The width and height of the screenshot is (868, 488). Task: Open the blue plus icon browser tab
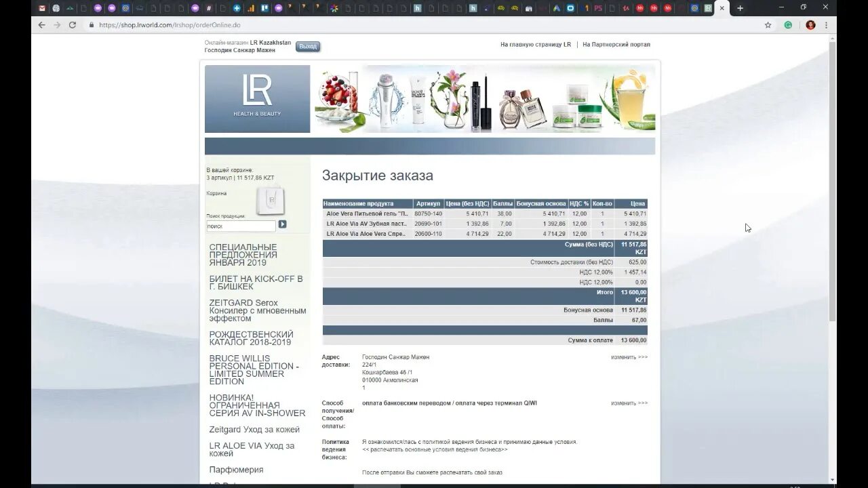[x=237, y=8]
